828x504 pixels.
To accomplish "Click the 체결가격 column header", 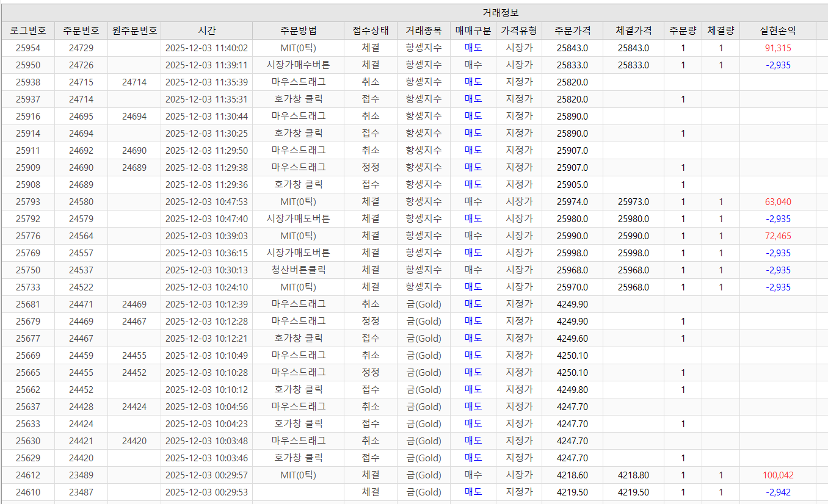I will pyautogui.click(x=633, y=31).
